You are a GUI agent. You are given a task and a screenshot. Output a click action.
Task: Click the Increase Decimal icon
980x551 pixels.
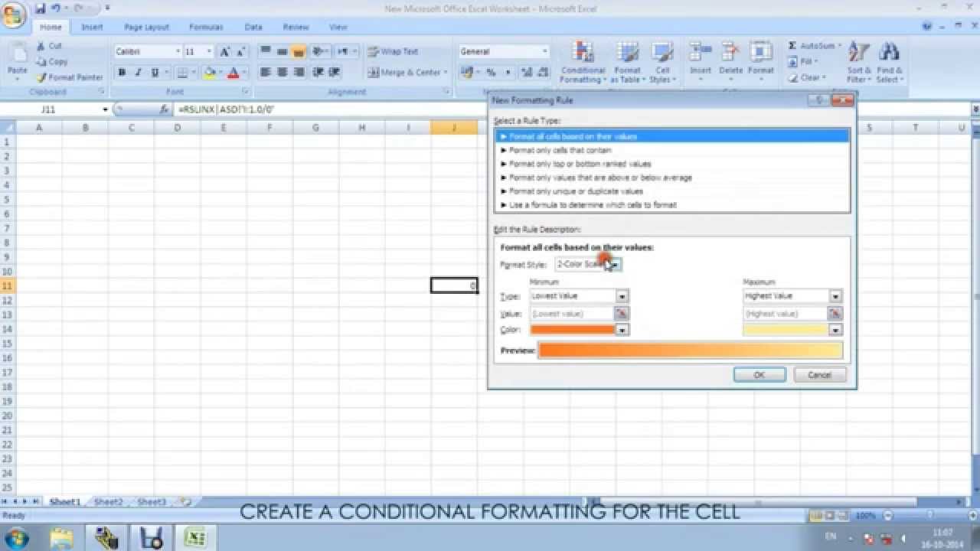tap(525, 73)
